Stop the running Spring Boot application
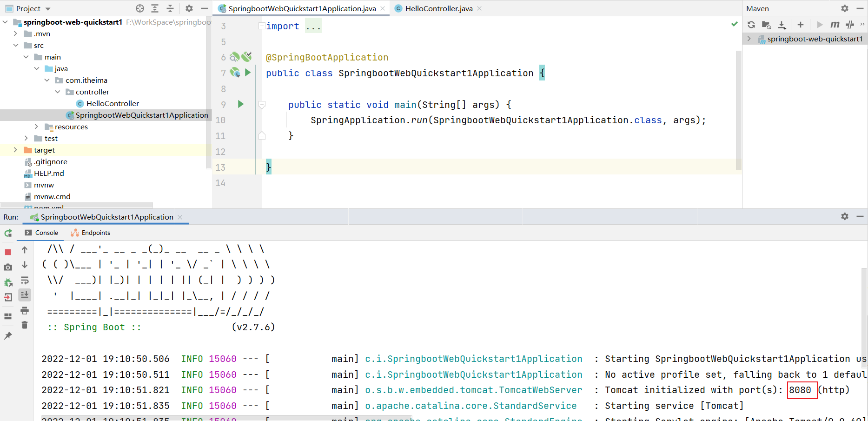This screenshot has height=421, width=868. click(x=8, y=252)
